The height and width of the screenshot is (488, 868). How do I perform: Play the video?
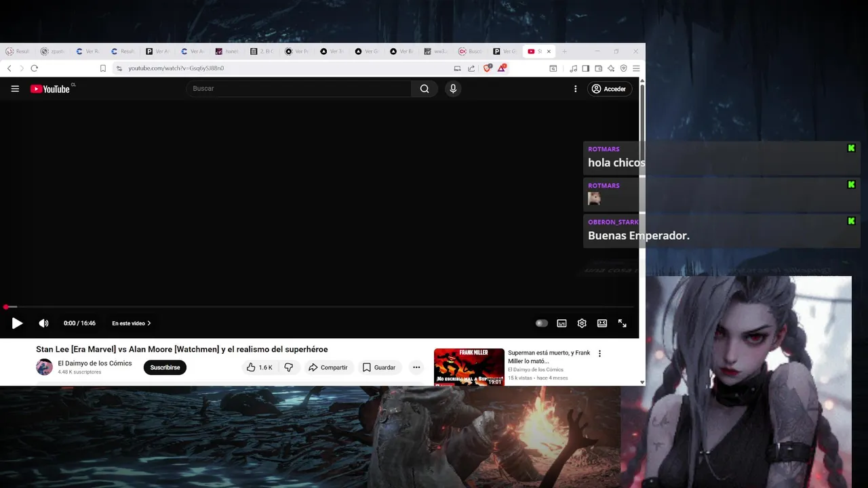(x=18, y=323)
